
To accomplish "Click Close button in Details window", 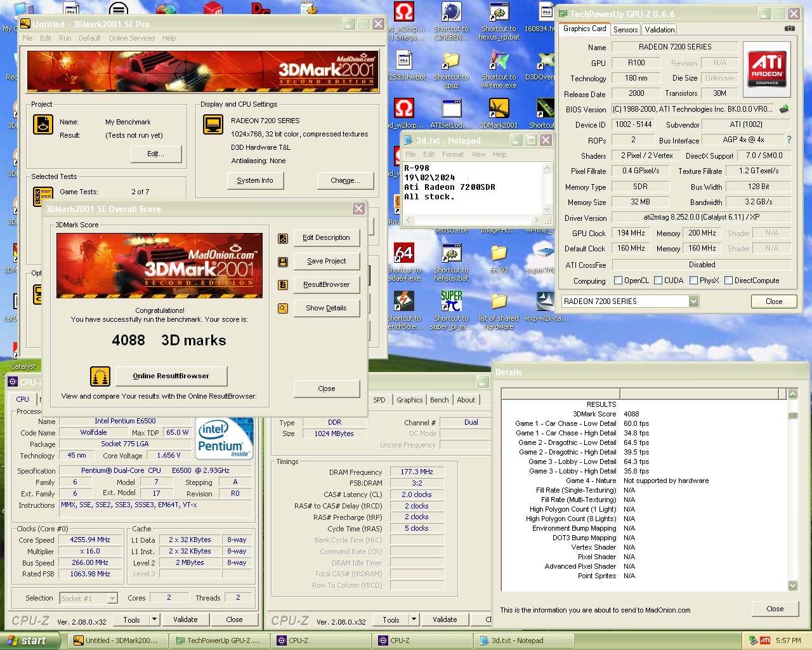I will click(x=775, y=609).
